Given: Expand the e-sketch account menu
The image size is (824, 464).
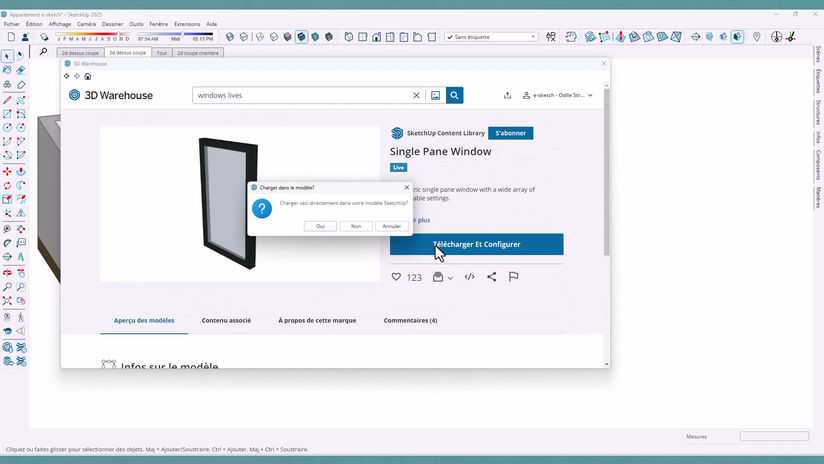Looking at the screenshot, I should point(558,95).
